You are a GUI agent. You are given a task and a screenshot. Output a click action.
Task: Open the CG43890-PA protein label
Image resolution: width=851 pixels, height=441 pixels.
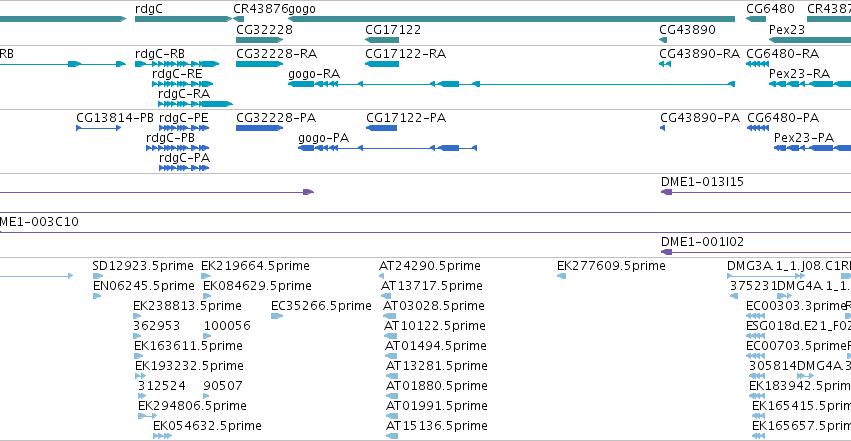pyautogui.click(x=700, y=118)
